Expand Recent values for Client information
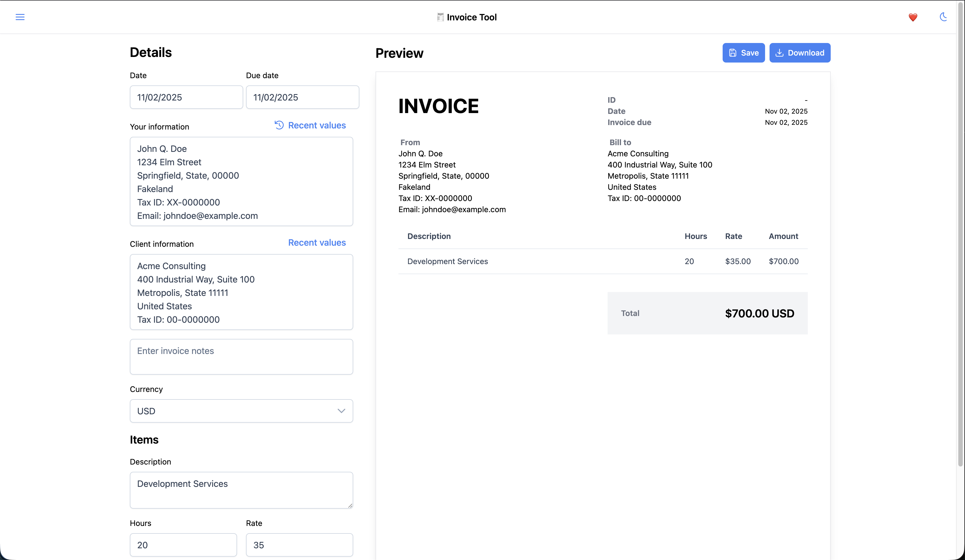 317,242
